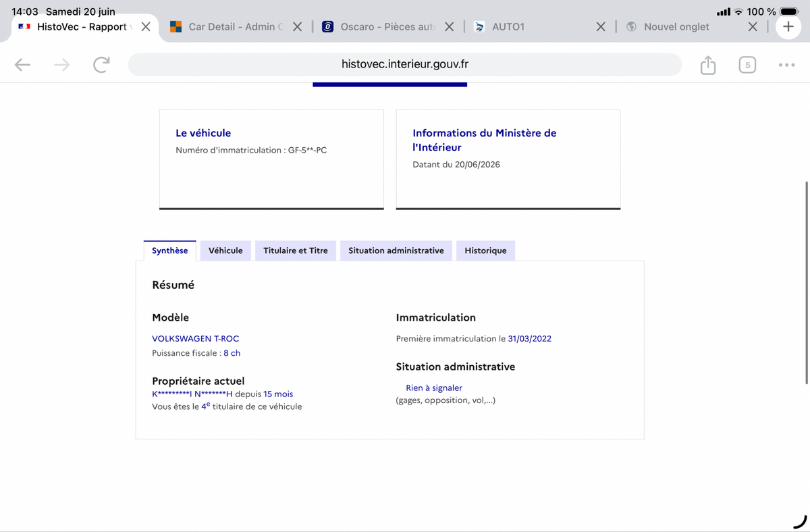The image size is (810, 532).
Task: Go back with the browser back arrow
Action: pyautogui.click(x=22, y=65)
